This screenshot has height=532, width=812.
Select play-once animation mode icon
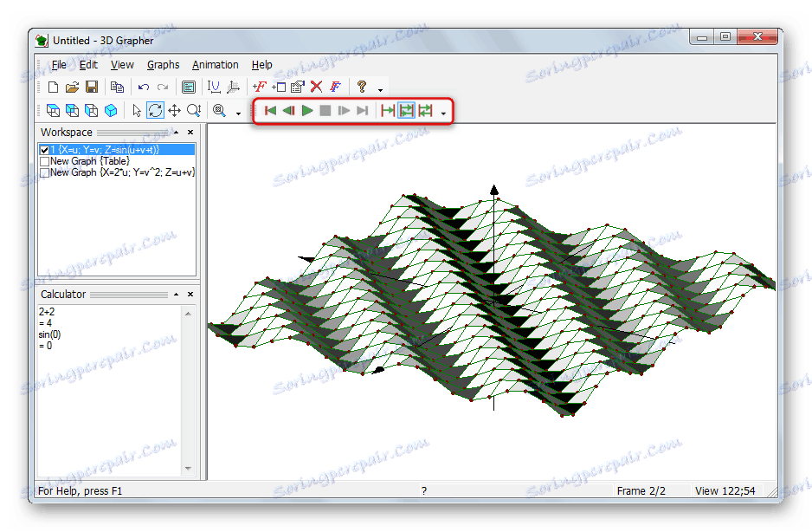(x=387, y=110)
